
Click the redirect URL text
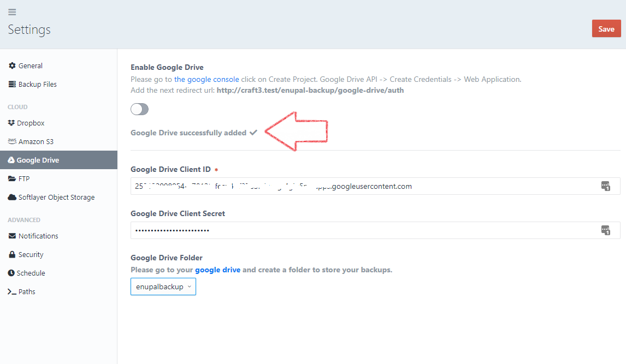point(310,91)
